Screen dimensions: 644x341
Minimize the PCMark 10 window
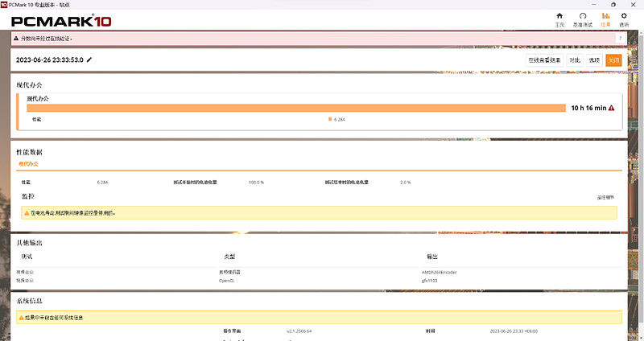tap(594, 5)
